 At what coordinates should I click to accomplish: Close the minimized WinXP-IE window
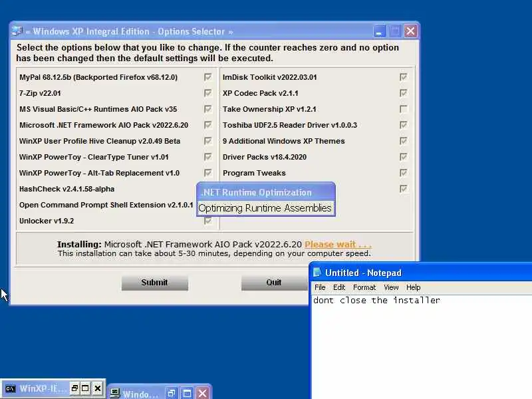pos(98,388)
